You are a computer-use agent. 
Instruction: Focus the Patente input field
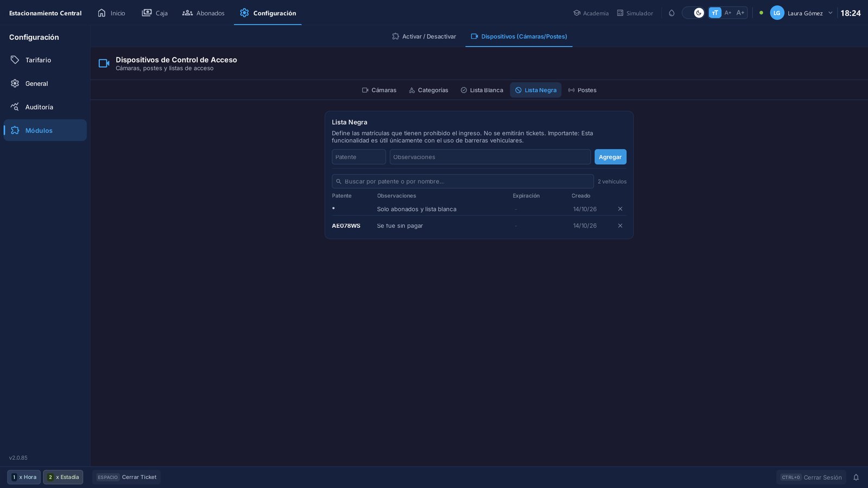click(359, 157)
